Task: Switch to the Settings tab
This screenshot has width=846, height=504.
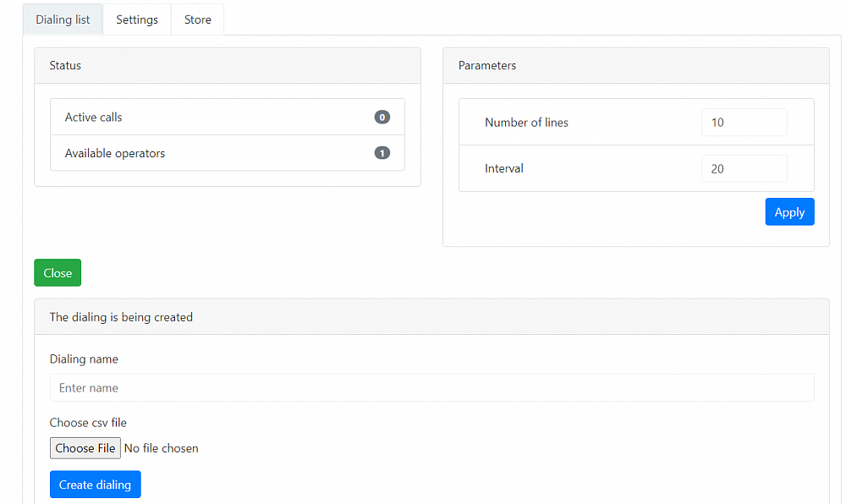Action: (x=136, y=19)
